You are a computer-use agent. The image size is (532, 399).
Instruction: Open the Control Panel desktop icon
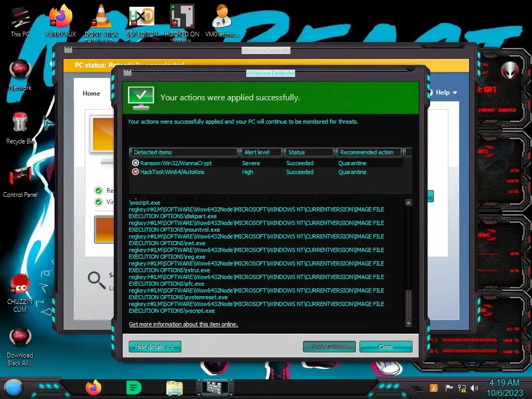click(20, 182)
